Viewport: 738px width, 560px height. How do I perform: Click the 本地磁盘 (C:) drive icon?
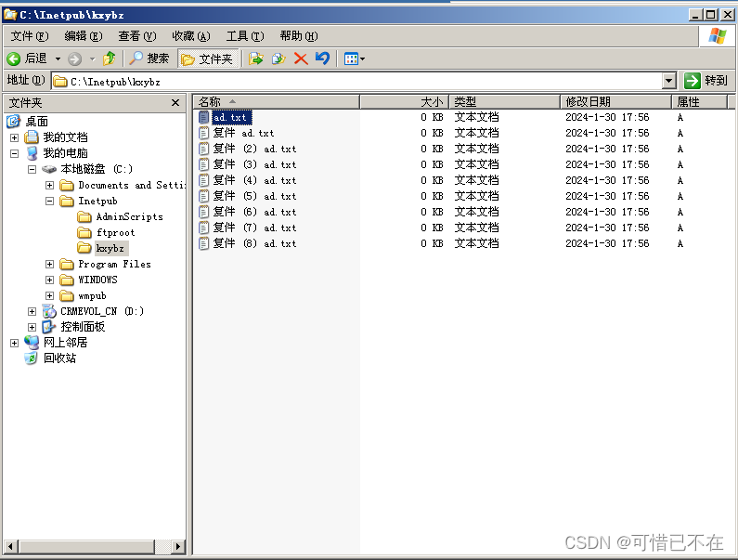(49, 169)
